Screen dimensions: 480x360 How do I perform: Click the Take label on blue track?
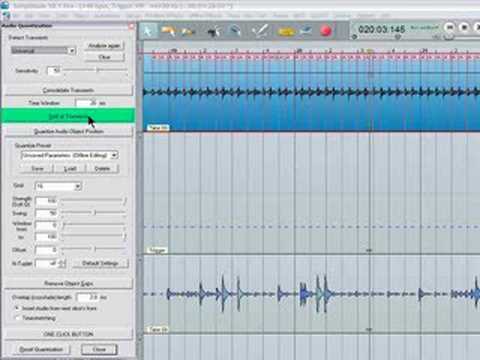(x=158, y=128)
